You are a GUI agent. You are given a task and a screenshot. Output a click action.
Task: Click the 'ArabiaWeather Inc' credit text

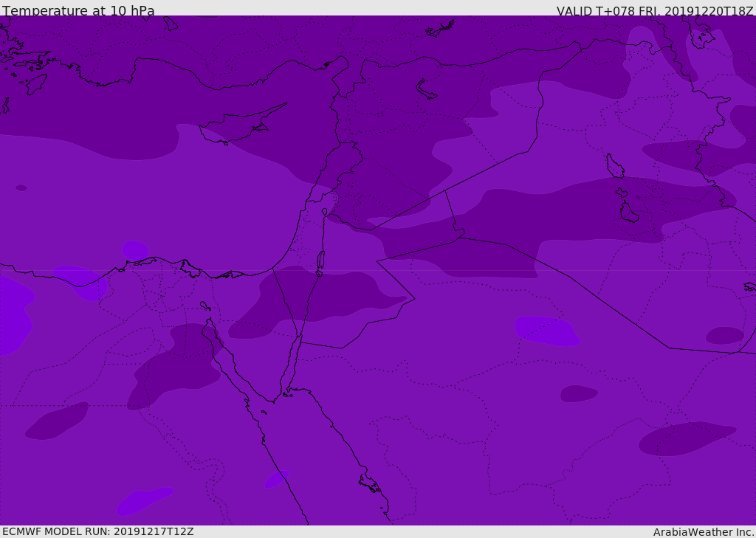(x=703, y=532)
